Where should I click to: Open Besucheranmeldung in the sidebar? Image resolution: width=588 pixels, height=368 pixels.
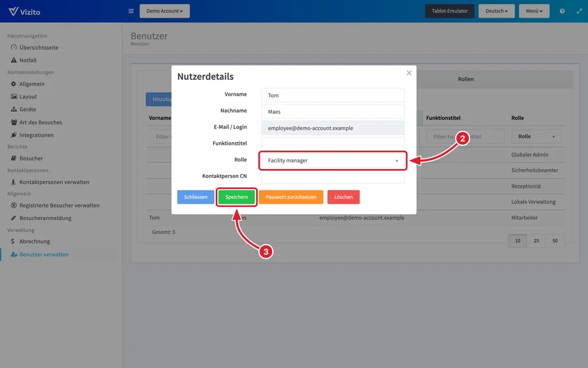[45, 218]
